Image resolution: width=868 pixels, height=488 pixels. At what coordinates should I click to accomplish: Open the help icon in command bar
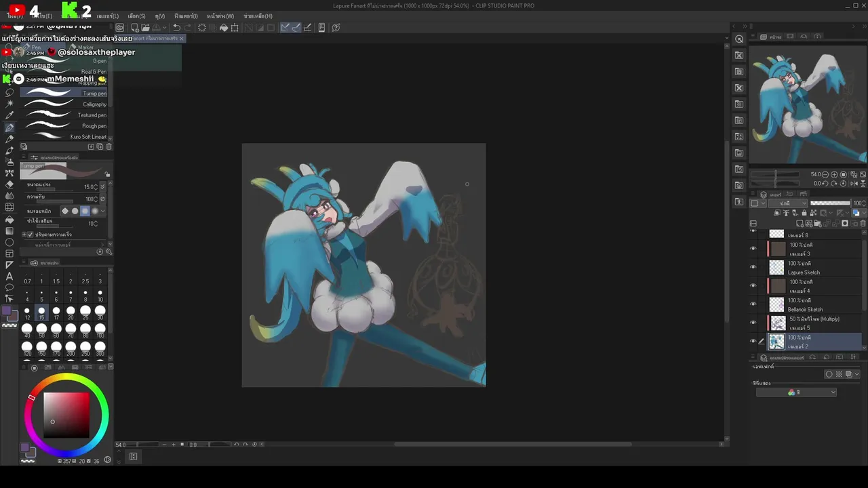click(336, 28)
